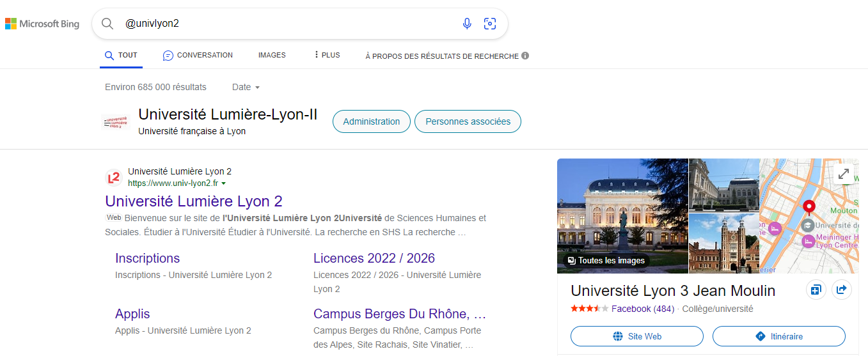868x356 pixels.
Task: Share the Université Lyon 3 Jean Moulin card
Action: click(841, 290)
